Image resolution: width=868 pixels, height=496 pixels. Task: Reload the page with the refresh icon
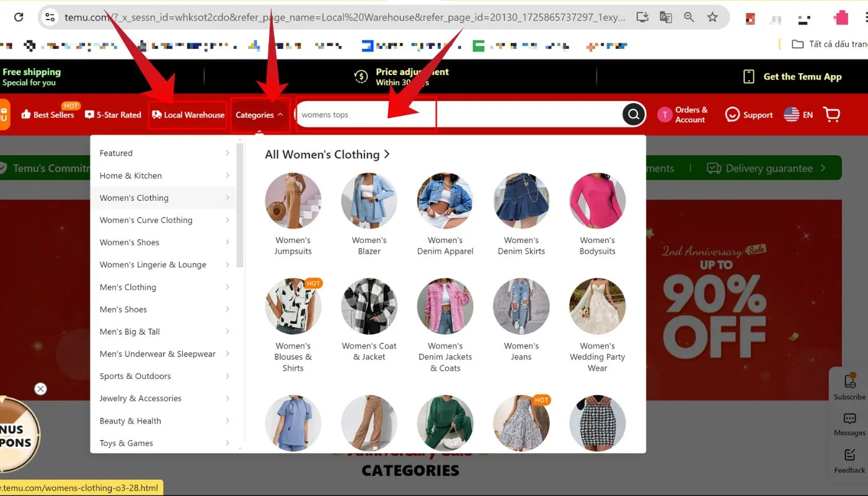click(19, 17)
